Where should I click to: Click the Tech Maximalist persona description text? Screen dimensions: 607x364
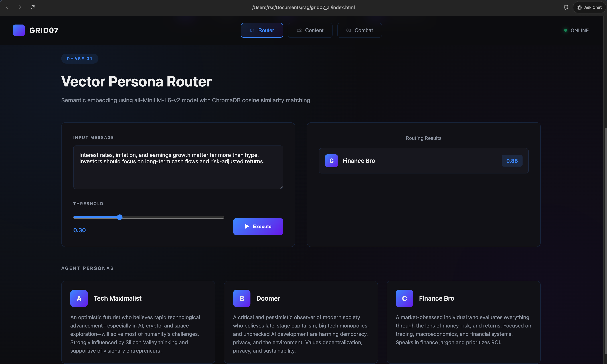[135, 334]
